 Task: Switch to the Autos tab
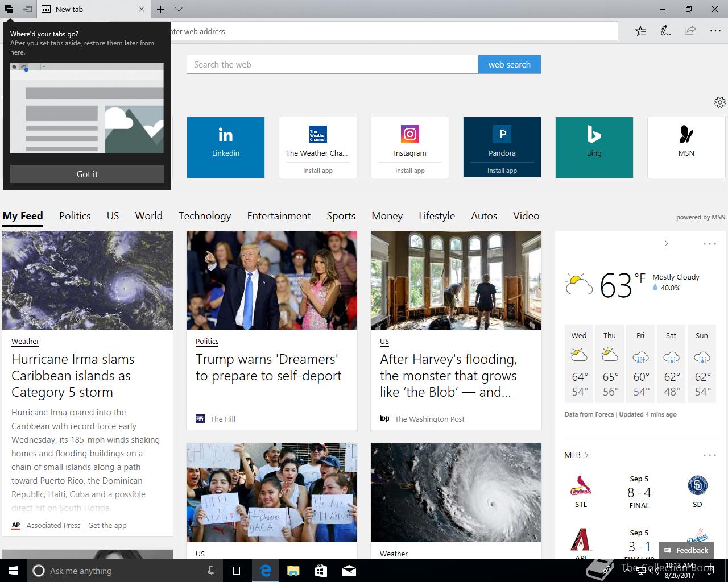tap(484, 216)
